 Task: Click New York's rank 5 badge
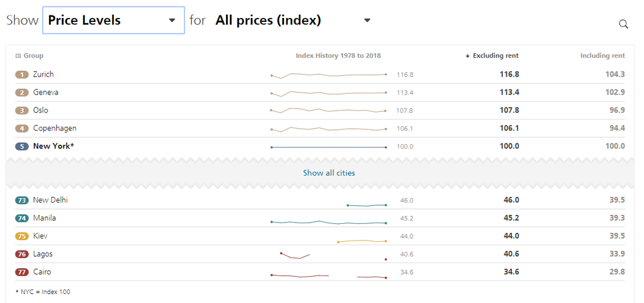click(22, 147)
